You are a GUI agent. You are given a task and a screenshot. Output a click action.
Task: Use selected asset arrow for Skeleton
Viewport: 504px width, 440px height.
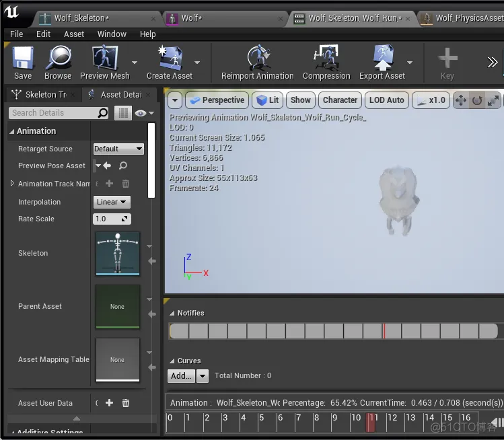152,261
